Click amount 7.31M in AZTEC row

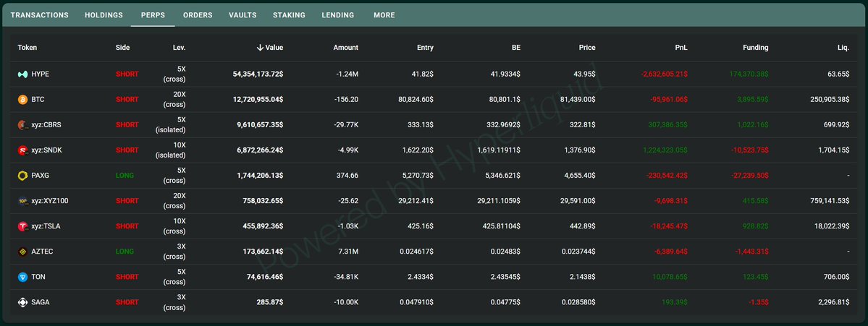pos(347,252)
